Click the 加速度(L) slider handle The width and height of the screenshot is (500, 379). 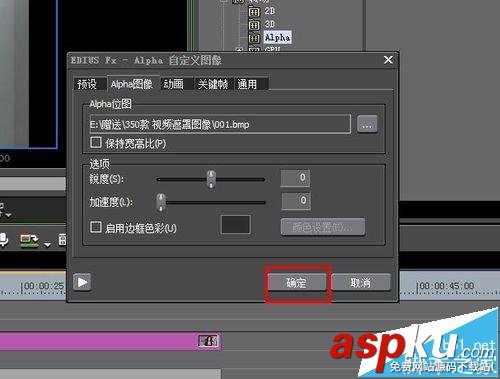point(161,202)
